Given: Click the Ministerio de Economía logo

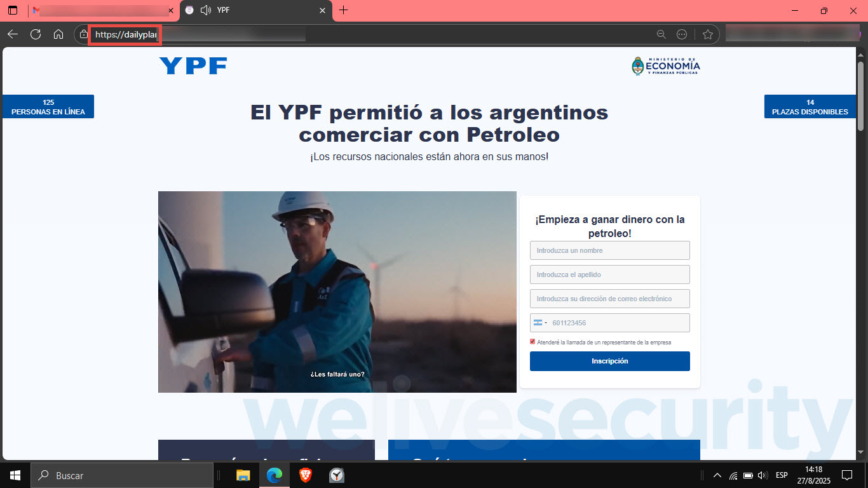Looking at the screenshot, I should (x=665, y=66).
